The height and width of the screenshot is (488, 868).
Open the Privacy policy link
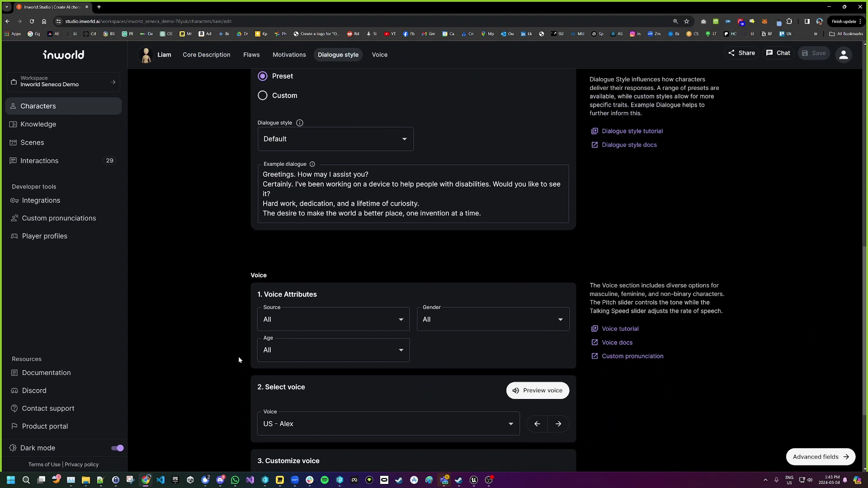coord(82,465)
